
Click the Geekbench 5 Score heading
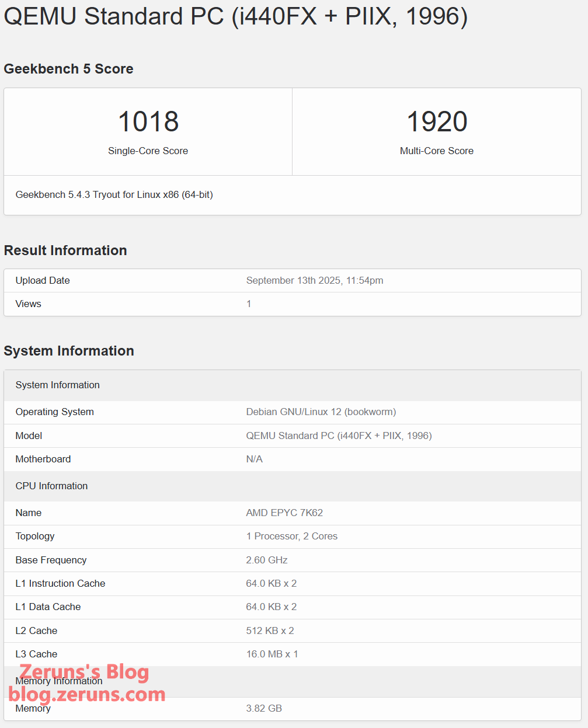68,69
